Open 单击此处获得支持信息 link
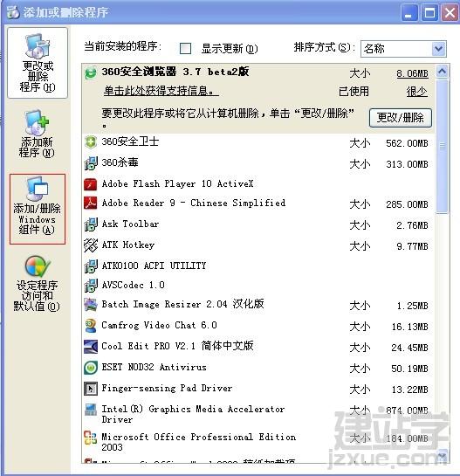 [161, 91]
